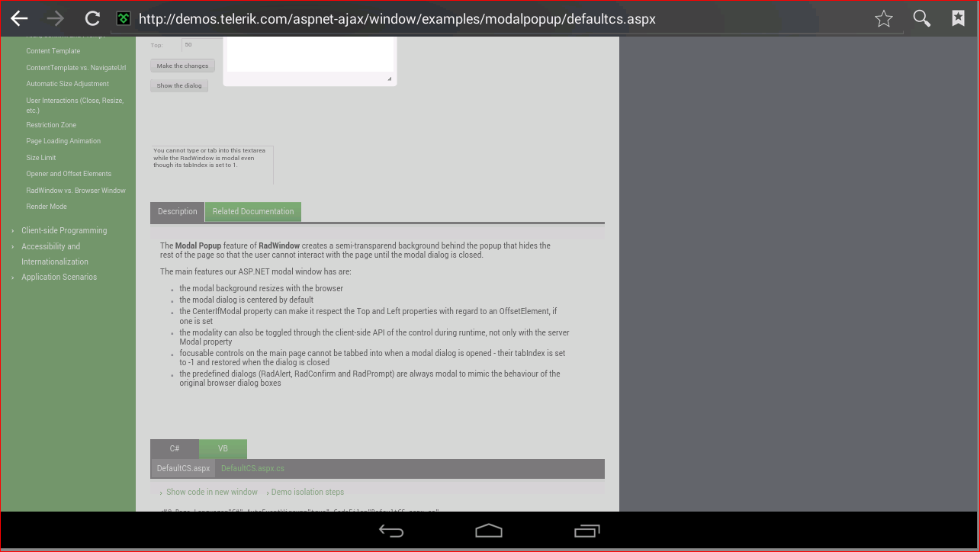Click the textarea about the modal RadWindow
Image resolution: width=980 pixels, height=552 pixels.
(212, 165)
